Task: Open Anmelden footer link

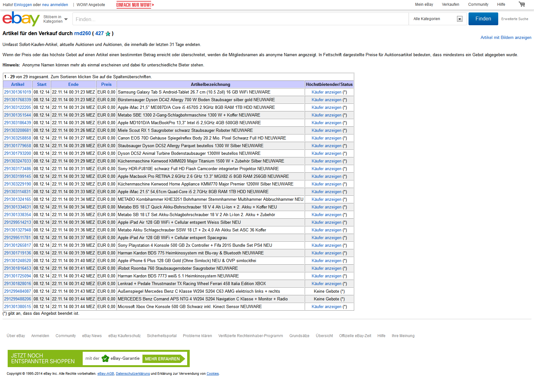Action: 40,336
